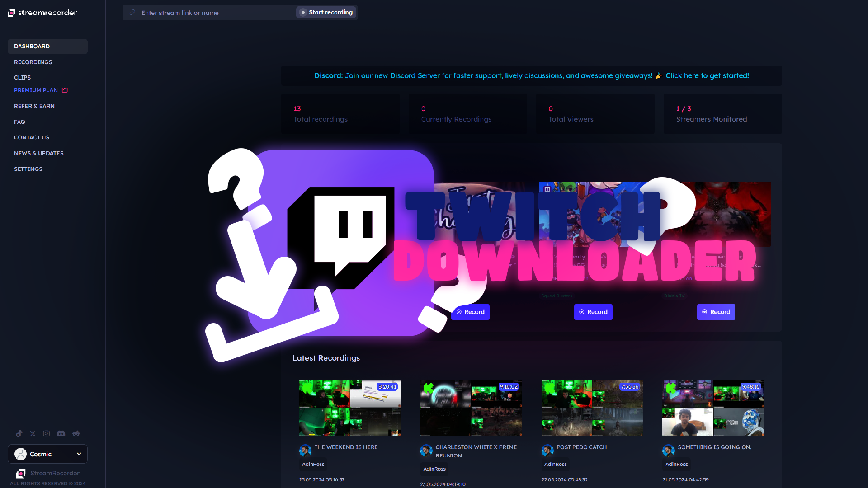Open CHARLESTON WHITE X PRIME REUNION thumbnail

click(x=471, y=408)
